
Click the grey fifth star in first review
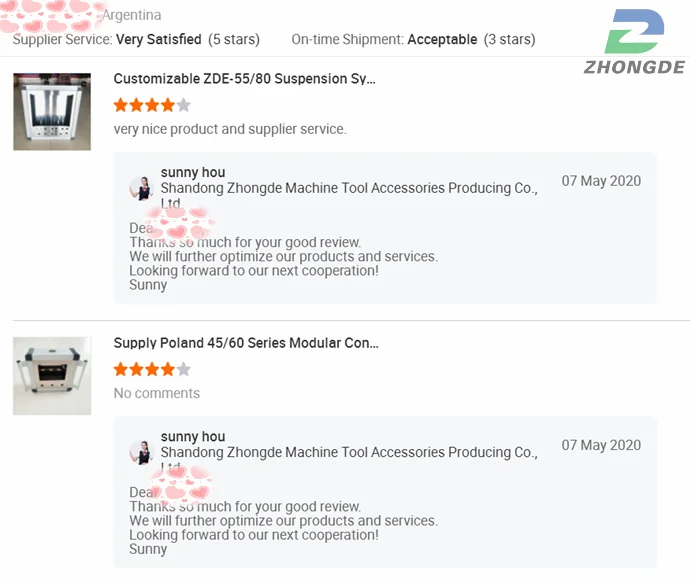point(183,105)
